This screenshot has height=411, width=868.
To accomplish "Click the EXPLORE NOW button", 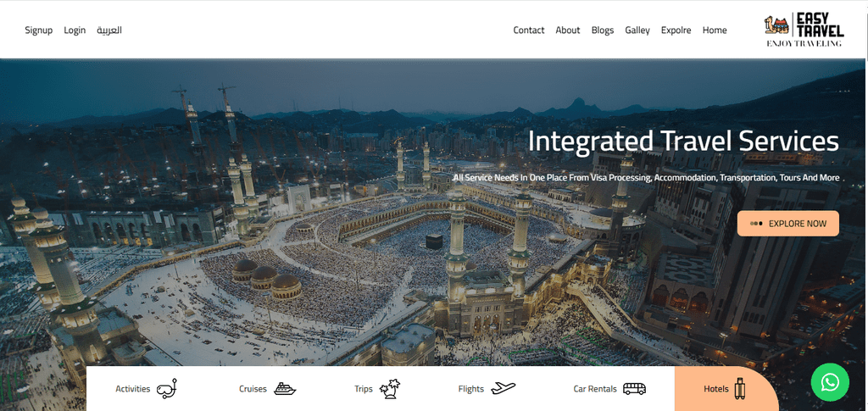I will coord(788,224).
